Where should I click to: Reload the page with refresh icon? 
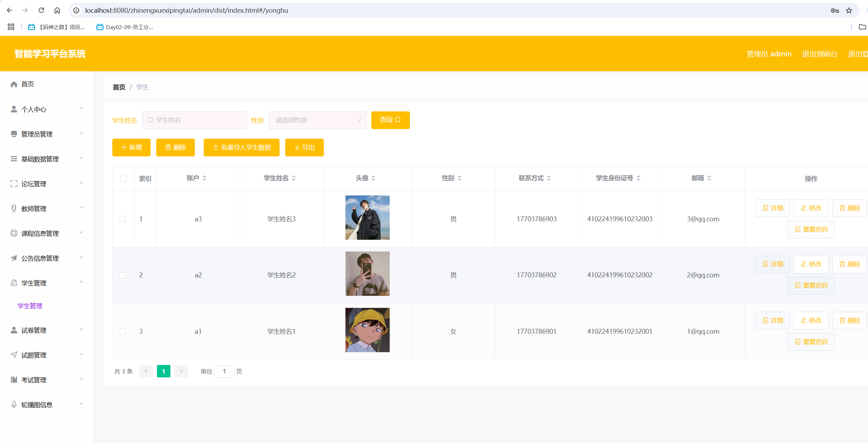41,10
